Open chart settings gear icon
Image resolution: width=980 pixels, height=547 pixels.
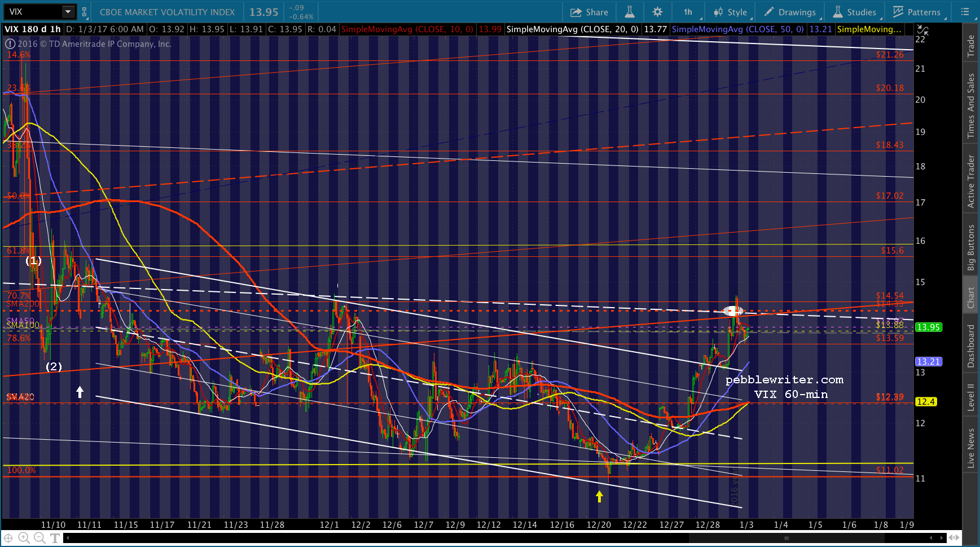click(657, 12)
